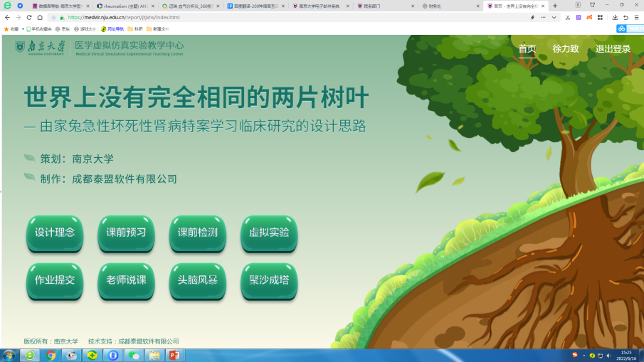This screenshot has width=644, height=362.
Task: Click the Windows Start button
Action: click(9, 355)
